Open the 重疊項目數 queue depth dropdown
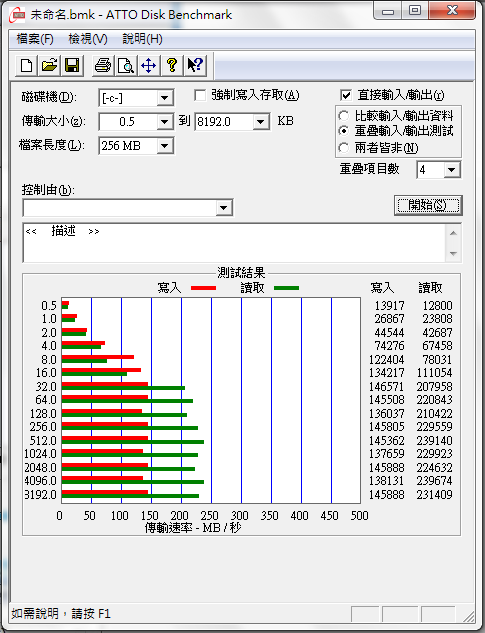Viewport: 485px width, 633px height. pyautogui.click(x=451, y=170)
